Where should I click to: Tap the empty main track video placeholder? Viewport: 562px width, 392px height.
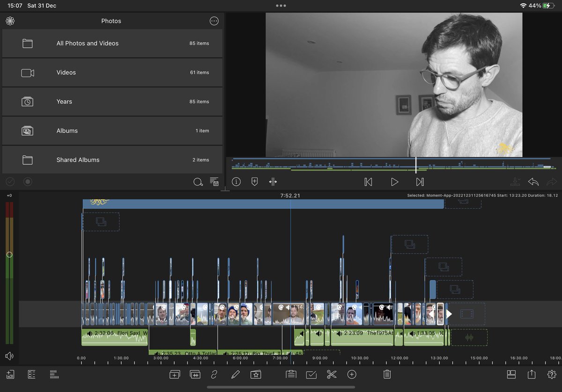(x=467, y=314)
